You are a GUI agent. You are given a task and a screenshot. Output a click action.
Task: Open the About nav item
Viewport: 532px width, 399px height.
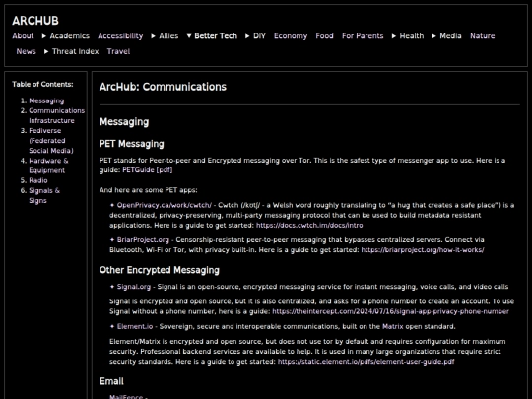pos(23,36)
